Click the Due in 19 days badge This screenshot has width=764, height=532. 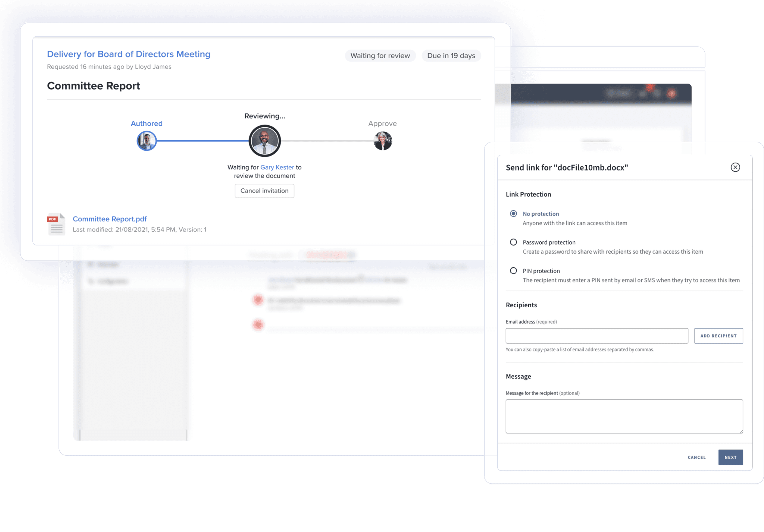[x=451, y=55]
